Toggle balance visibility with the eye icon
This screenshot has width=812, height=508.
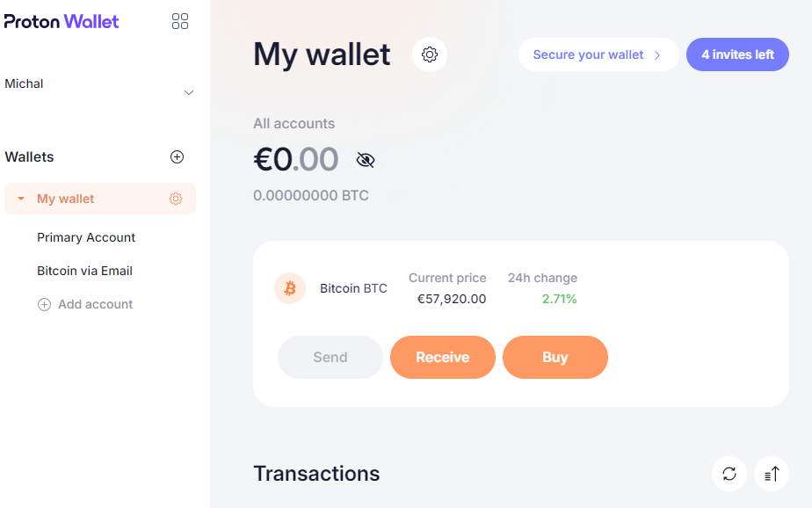pos(366,160)
